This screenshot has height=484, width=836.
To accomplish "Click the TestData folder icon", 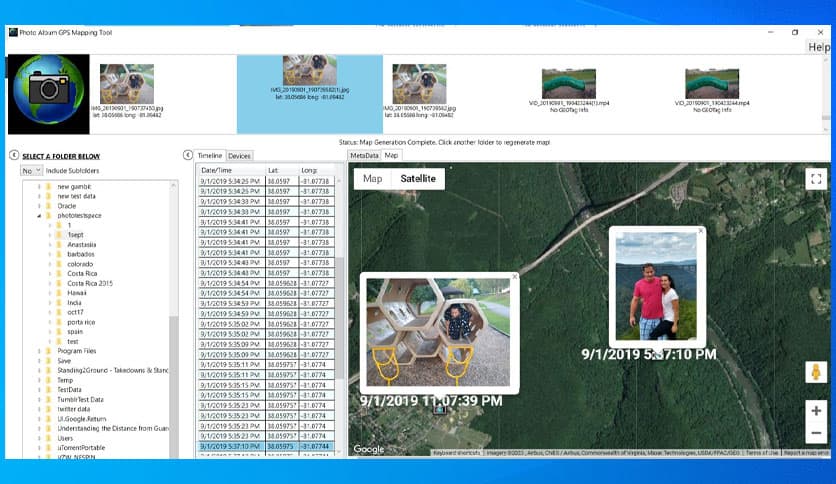I will click(49, 390).
